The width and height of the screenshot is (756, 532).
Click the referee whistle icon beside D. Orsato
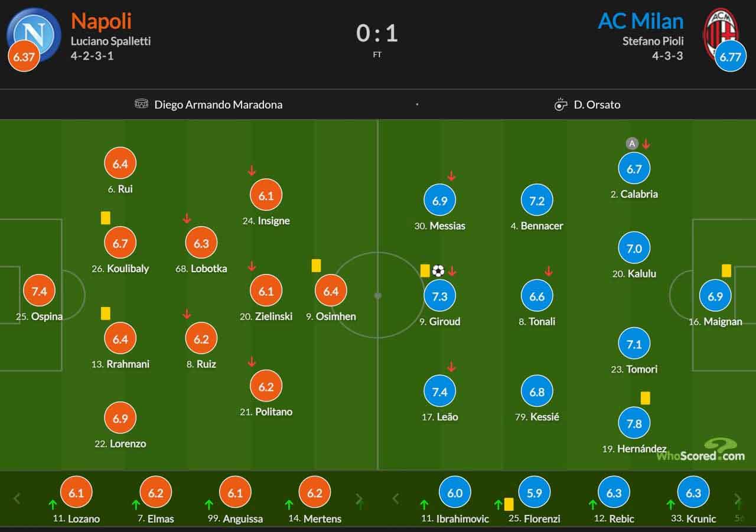[561, 105]
